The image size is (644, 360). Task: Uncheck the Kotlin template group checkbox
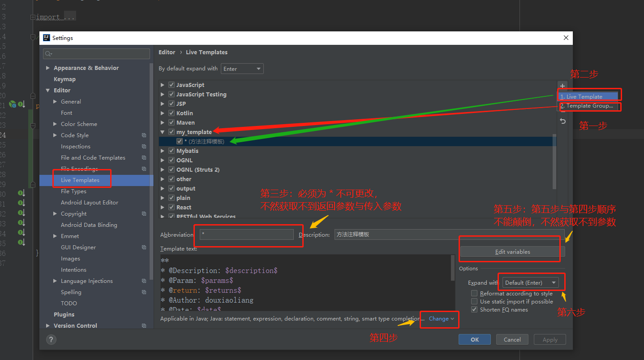tap(171, 113)
